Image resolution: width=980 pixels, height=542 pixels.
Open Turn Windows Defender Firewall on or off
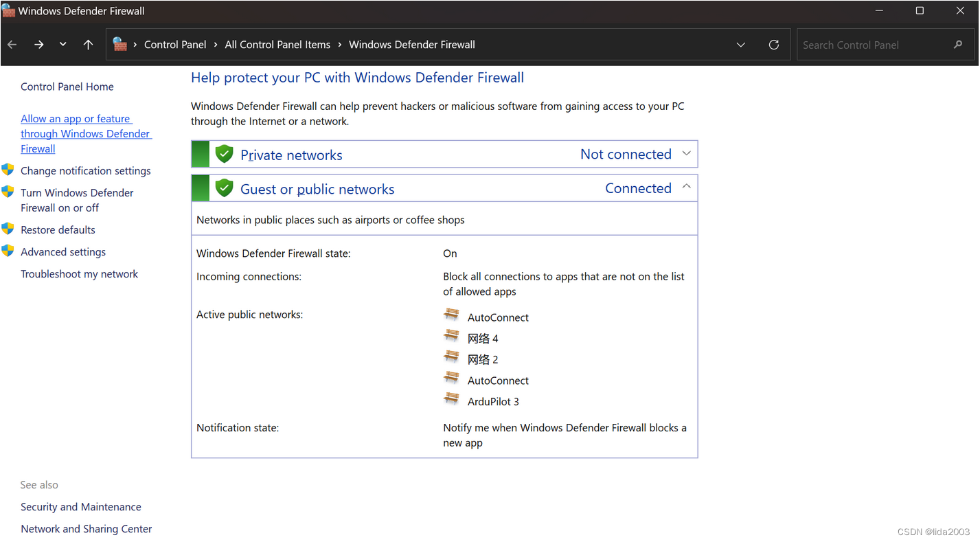point(77,201)
